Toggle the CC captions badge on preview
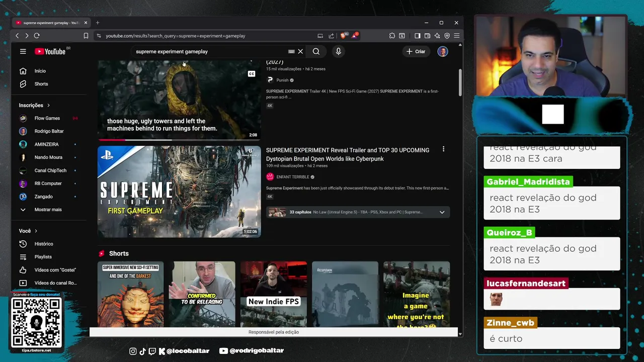 (252, 74)
